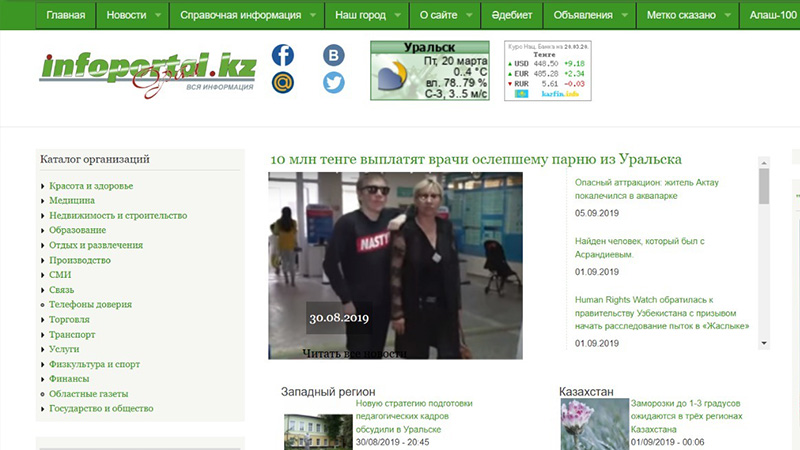Open the Связь category
This screenshot has height=450, width=800.
click(x=61, y=290)
